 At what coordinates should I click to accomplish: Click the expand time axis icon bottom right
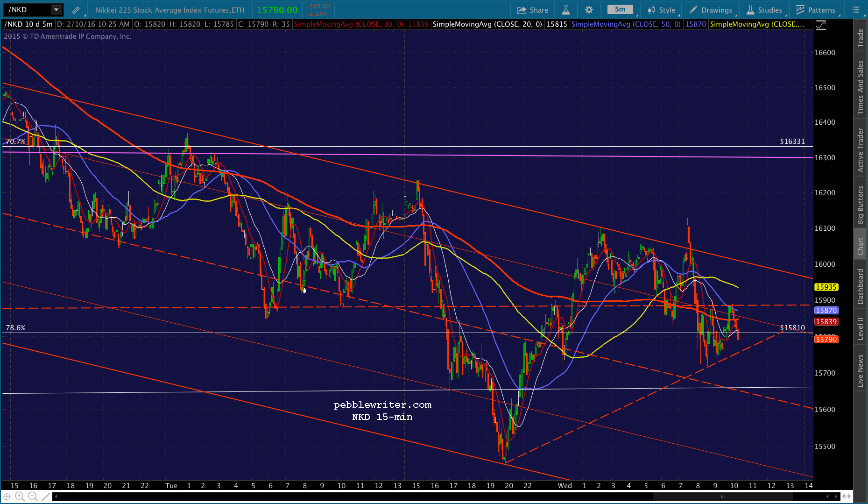pyautogui.click(x=846, y=497)
